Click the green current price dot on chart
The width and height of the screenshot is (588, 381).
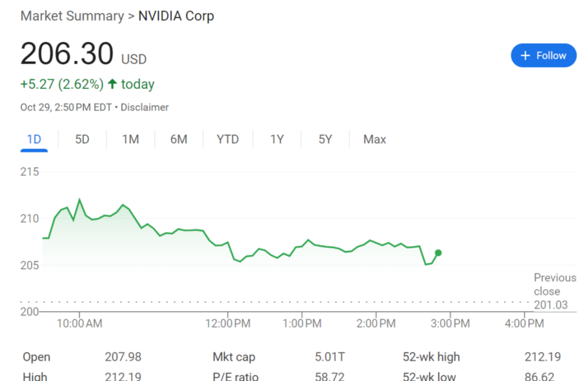pos(438,253)
